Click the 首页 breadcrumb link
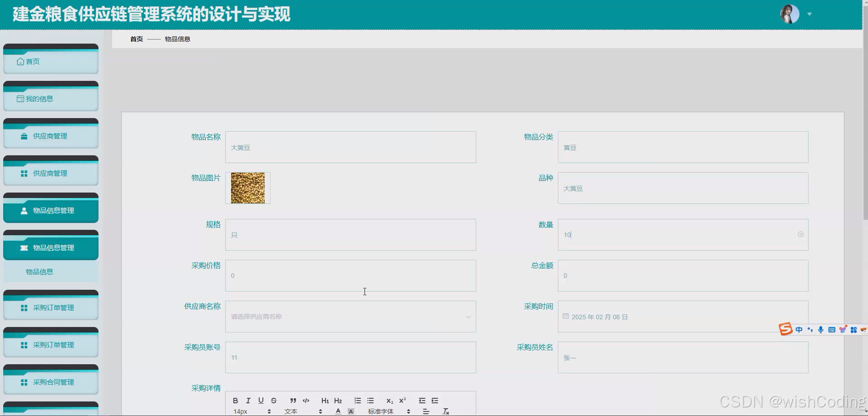Screen dimensions: 868x416 [136, 39]
